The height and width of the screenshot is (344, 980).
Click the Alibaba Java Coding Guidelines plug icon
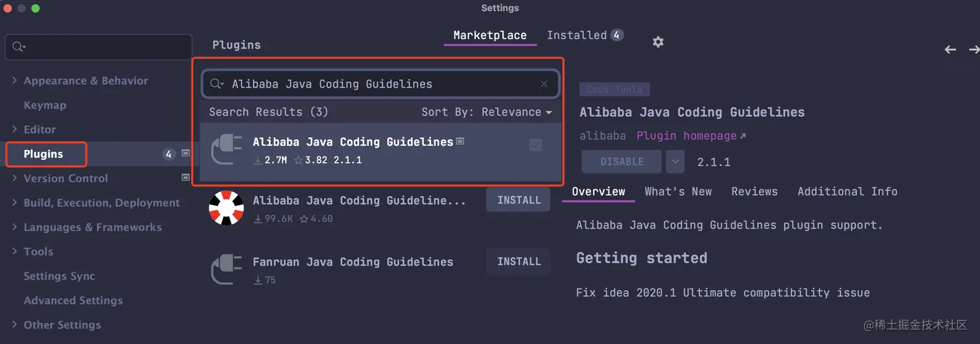pos(226,151)
